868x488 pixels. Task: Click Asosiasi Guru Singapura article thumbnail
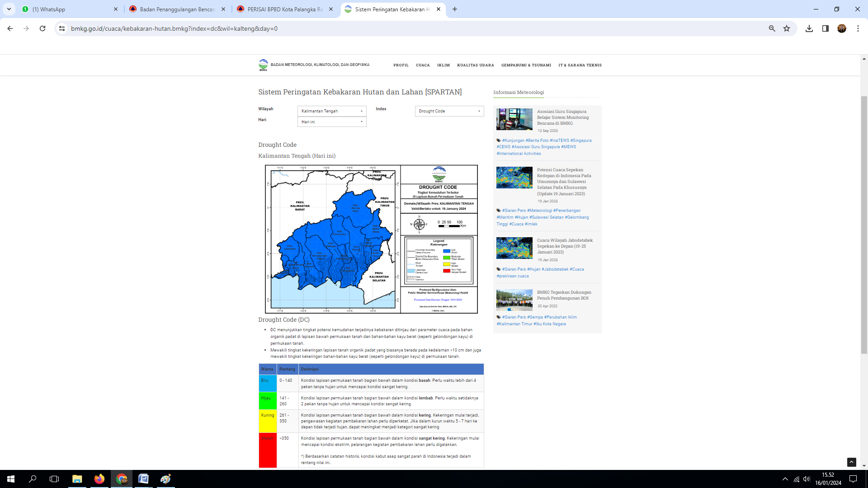pyautogui.click(x=514, y=119)
